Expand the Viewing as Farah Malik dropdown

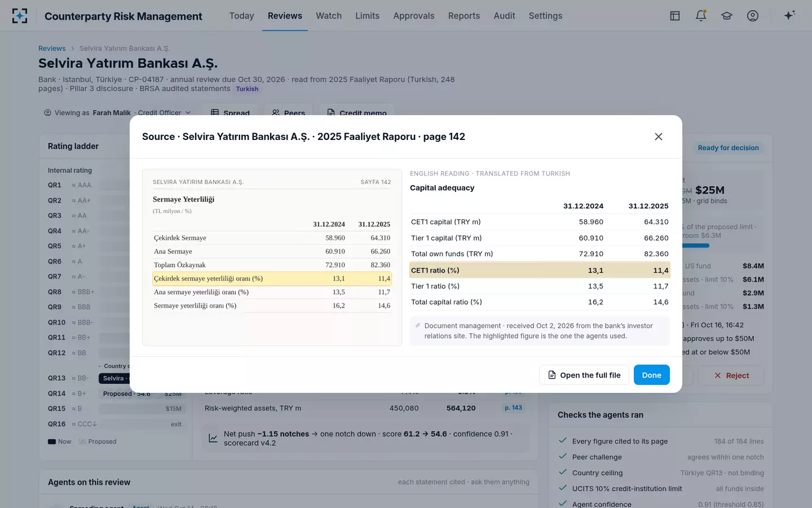(x=118, y=113)
